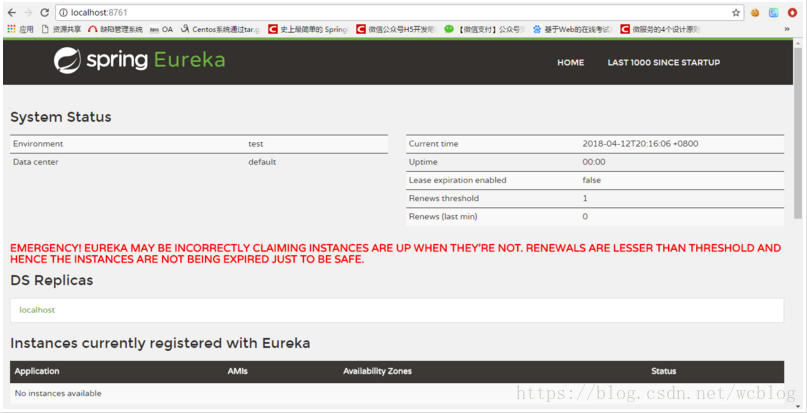Open the 微信公众号H5开发 bookmark
Image resolution: width=807 pixels, height=413 pixels.
click(396, 29)
